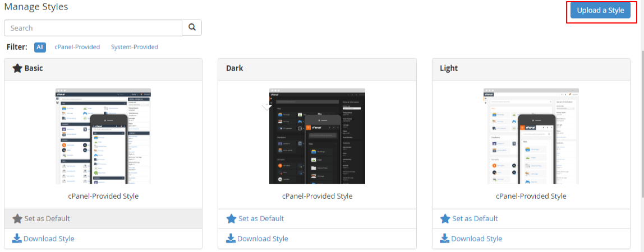Click the star icon beside Basic title
Screen dimensions: 644x252
(x=17, y=68)
